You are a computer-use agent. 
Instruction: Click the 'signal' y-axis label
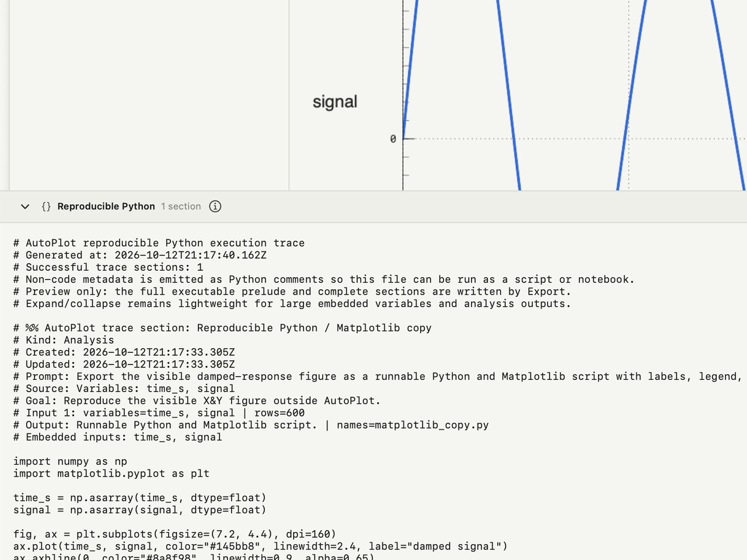click(x=335, y=101)
